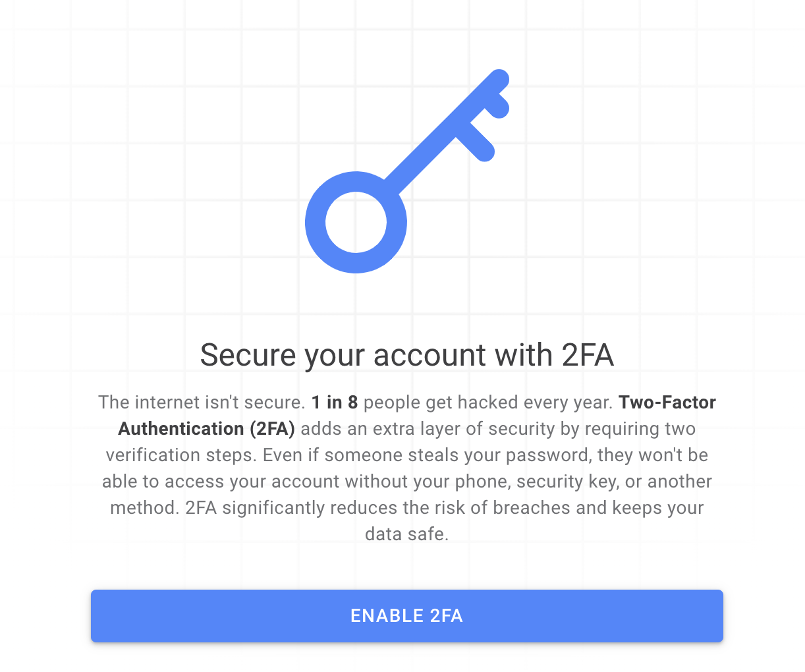Click 'The internet isn't secure.' sentence
Screen dimensions: 805x672
(202, 402)
